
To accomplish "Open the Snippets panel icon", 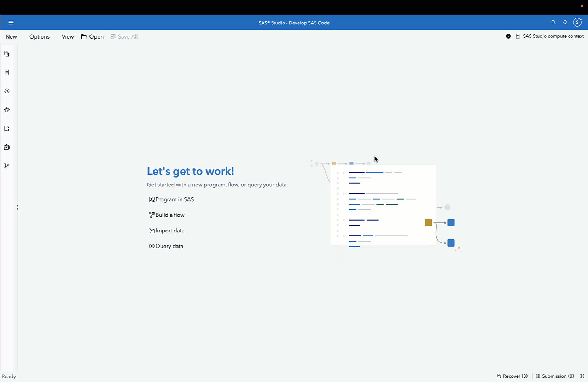I will (7, 128).
